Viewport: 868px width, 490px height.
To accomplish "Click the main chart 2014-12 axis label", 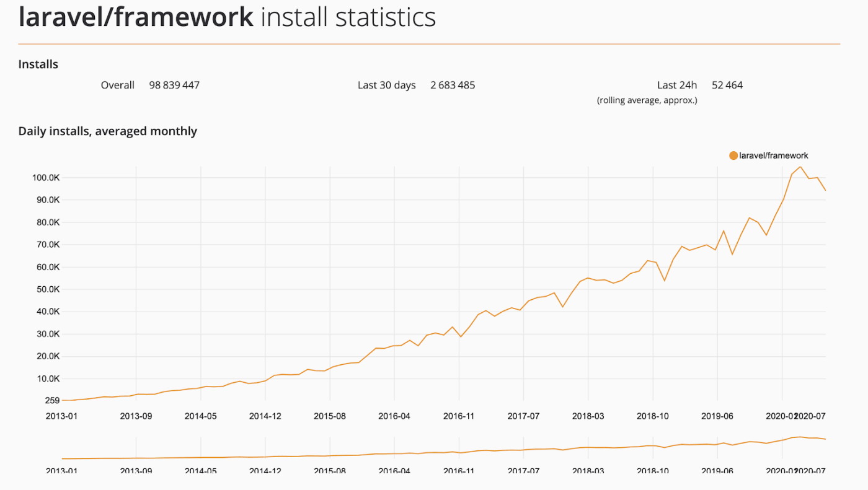I will coord(265,416).
